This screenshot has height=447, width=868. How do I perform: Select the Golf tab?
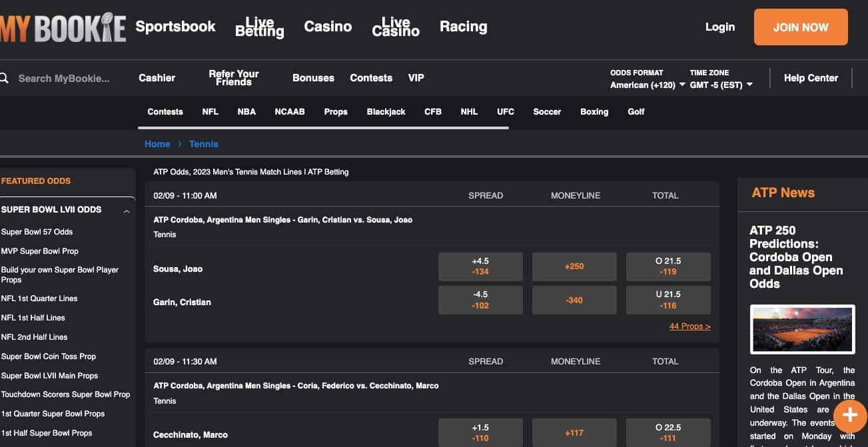[636, 112]
